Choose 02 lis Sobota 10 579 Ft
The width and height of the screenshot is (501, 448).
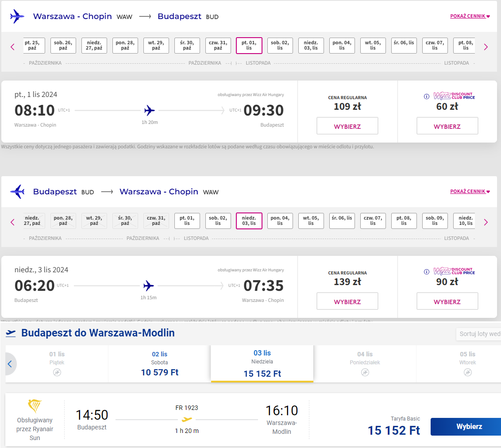[159, 363]
